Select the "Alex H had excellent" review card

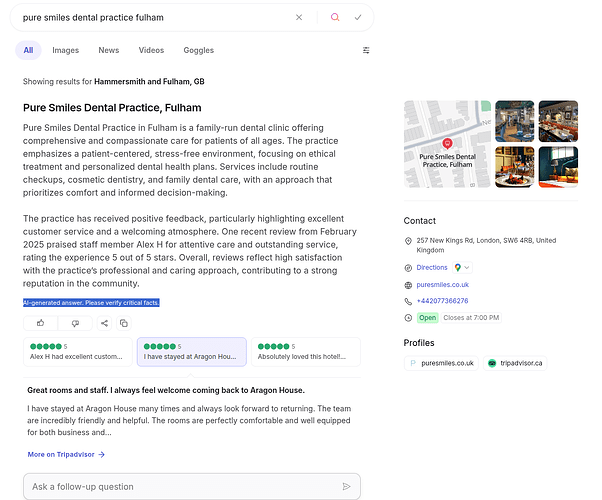coord(78,352)
